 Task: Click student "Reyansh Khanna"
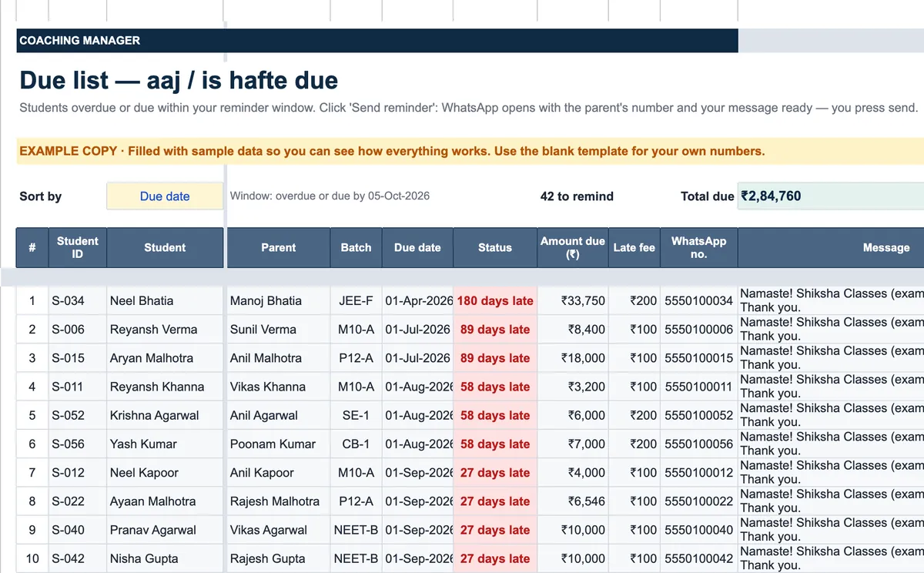coord(157,387)
